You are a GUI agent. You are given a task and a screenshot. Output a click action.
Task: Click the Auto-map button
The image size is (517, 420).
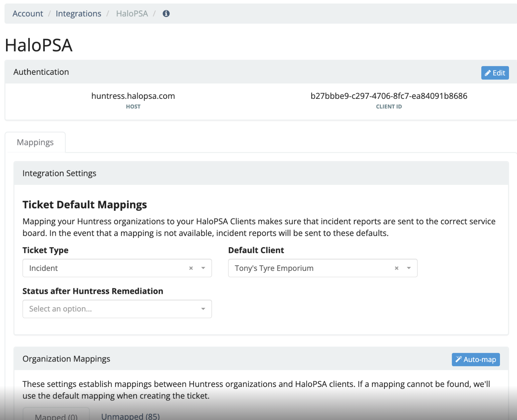pos(476,360)
